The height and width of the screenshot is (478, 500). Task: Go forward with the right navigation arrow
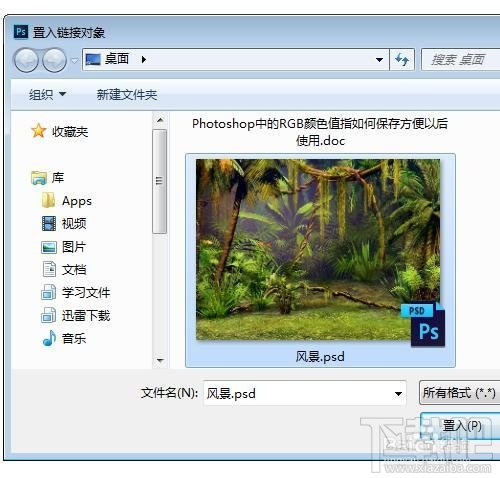click(54, 60)
